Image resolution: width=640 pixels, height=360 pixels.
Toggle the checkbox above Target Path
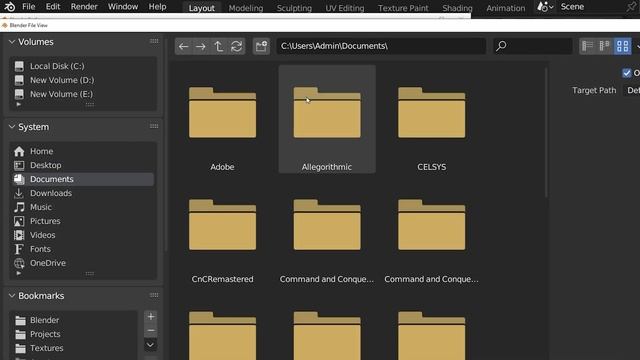coord(627,73)
